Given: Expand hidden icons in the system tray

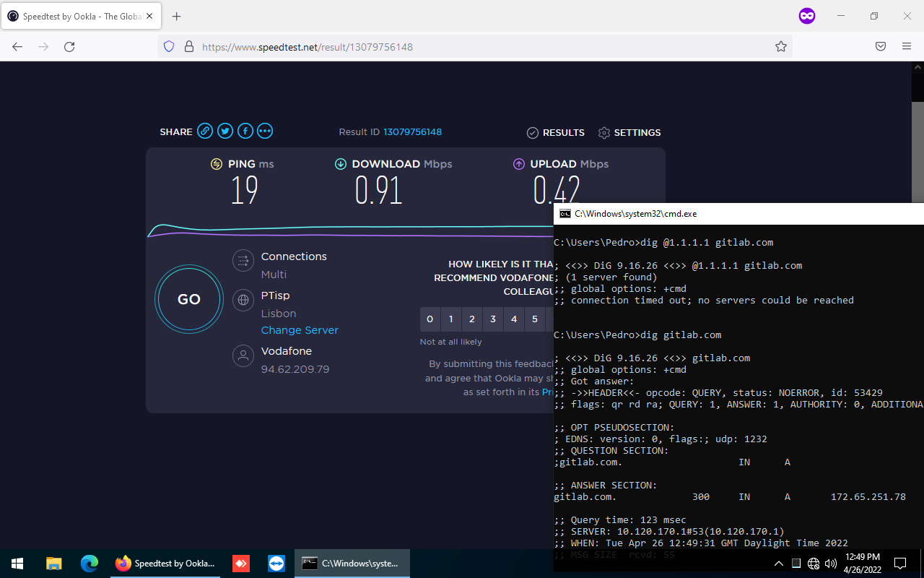Looking at the screenshot, I should pos(779,563).
